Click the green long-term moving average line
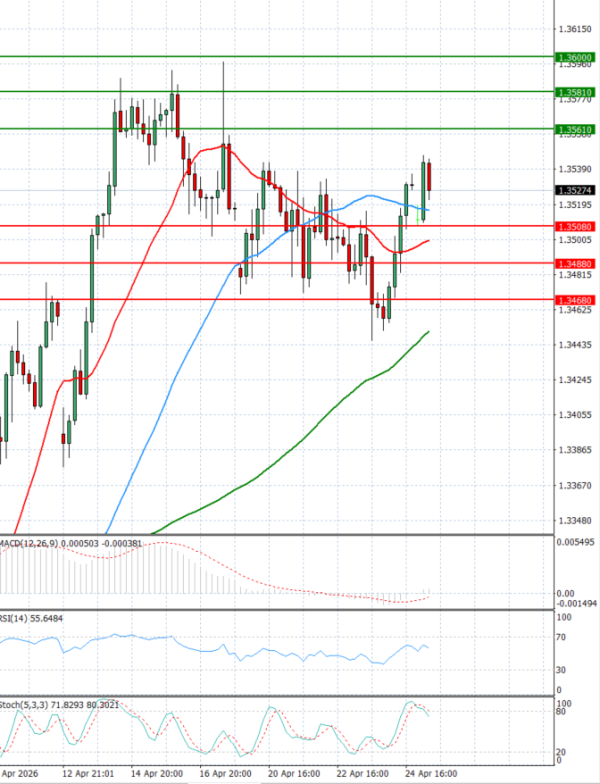The width and height of the screenshot is (600, 784). coord(300,440)
